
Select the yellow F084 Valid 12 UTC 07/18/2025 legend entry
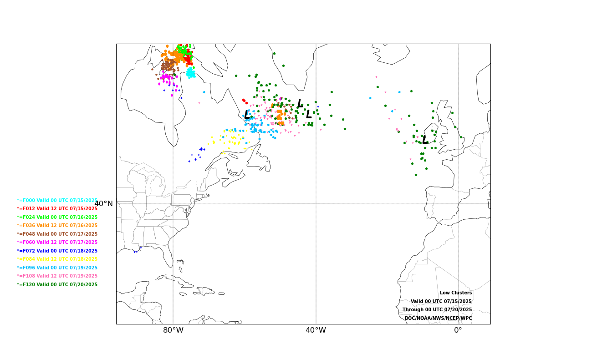(57, 259)
